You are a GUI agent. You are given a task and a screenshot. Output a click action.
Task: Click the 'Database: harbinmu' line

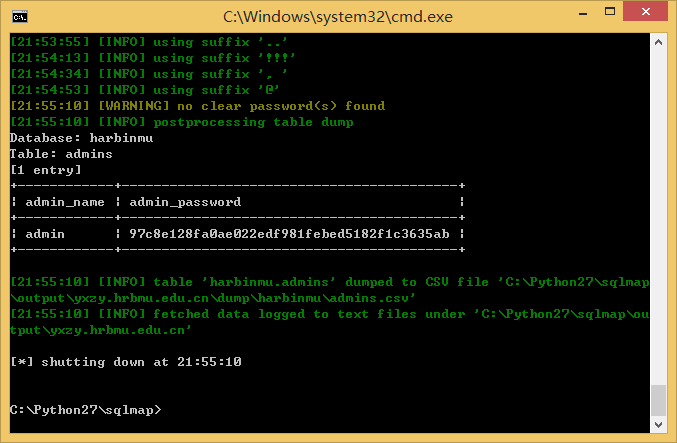82,138
